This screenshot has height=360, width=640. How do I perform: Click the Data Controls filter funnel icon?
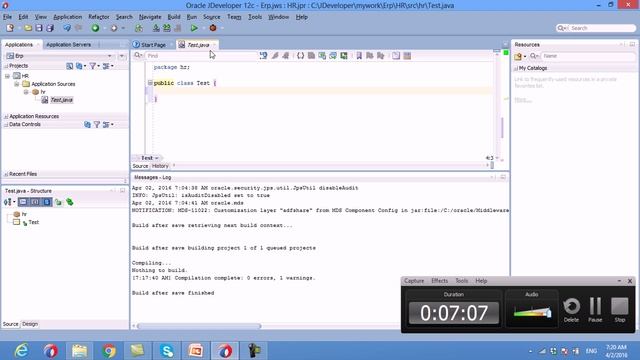pos(97,124)
